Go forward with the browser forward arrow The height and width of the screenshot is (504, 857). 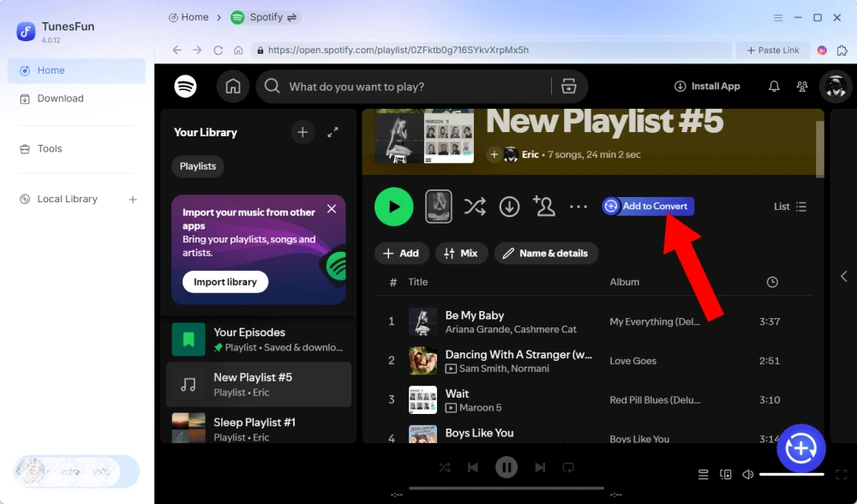point(197,51)
